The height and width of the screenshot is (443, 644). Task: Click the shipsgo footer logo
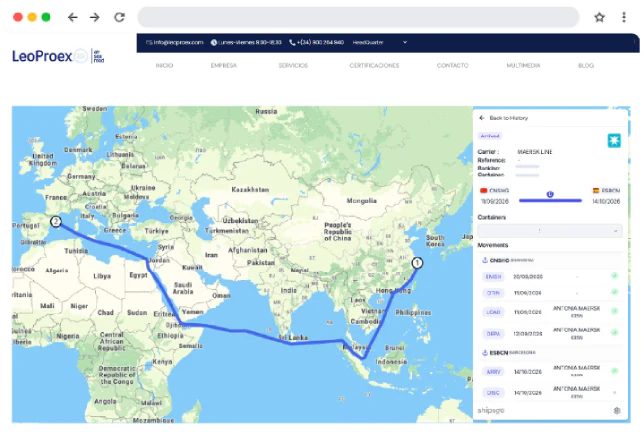click(x=491, y=411)
